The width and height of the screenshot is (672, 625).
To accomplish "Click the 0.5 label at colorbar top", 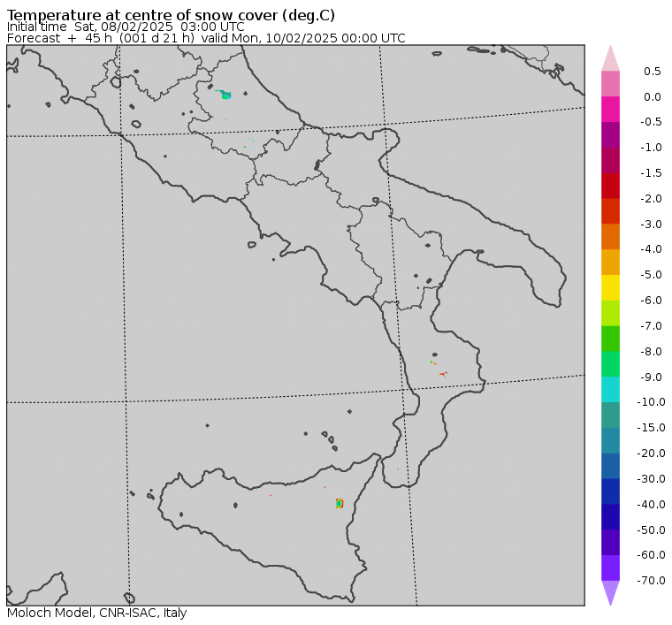I will (x=653, y=71).
